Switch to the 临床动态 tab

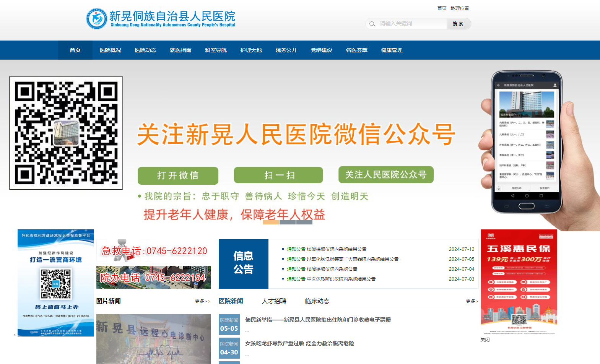click(317, 301)
